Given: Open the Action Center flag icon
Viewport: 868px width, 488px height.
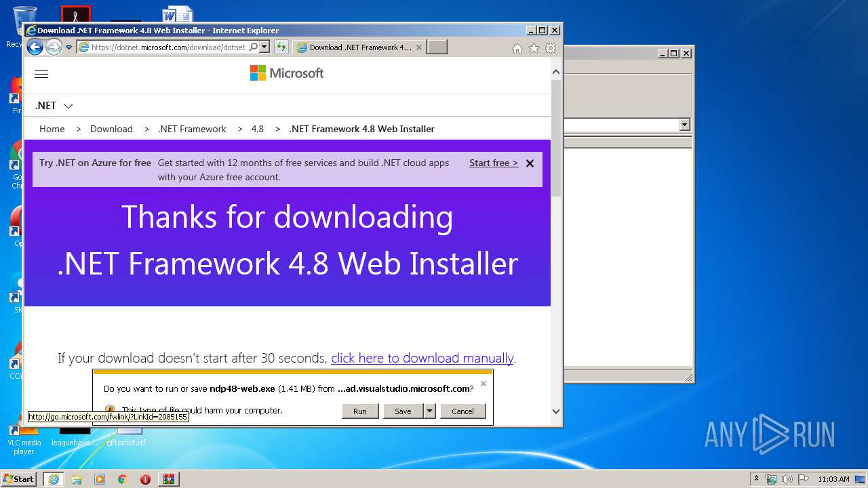Looking at the screenshot, I should tap(804, 479).
